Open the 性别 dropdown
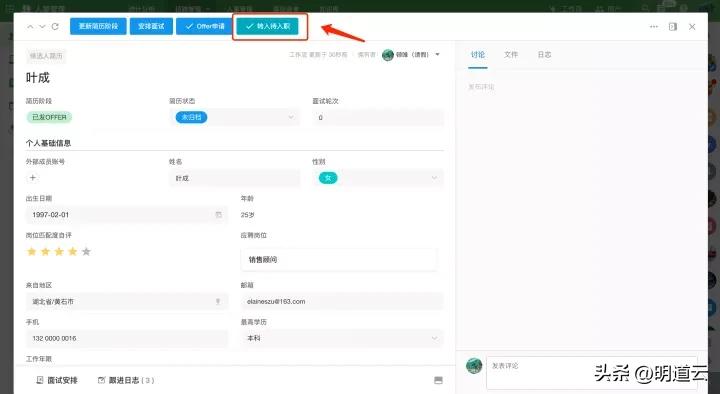This screenshot has width=720, height=394. [378, 178]
